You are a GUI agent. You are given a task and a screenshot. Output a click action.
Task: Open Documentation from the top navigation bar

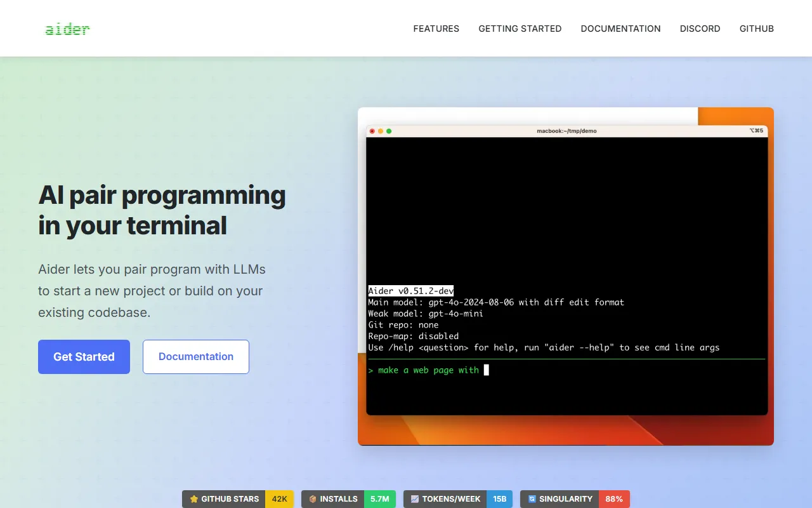tap(620, 29)
